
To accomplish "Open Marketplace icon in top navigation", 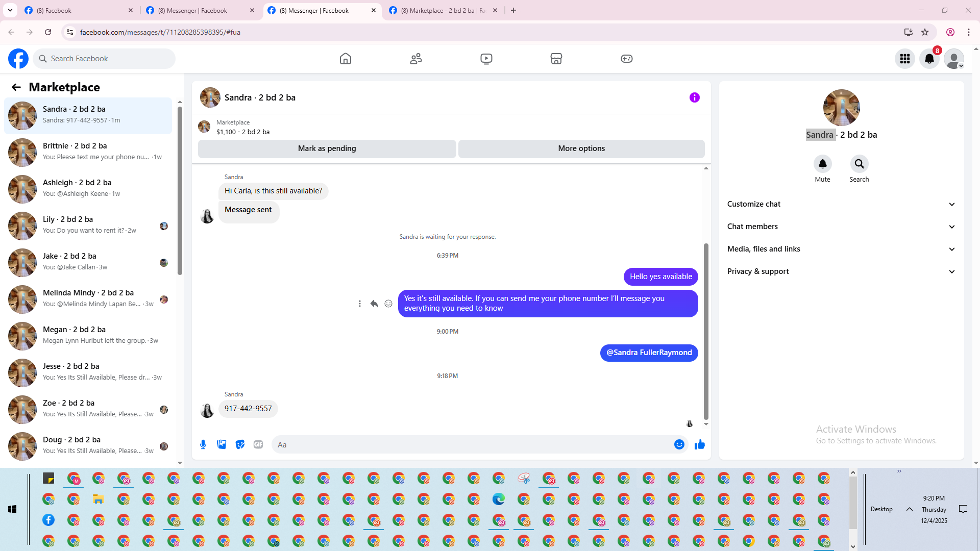I will pos(556,59).
